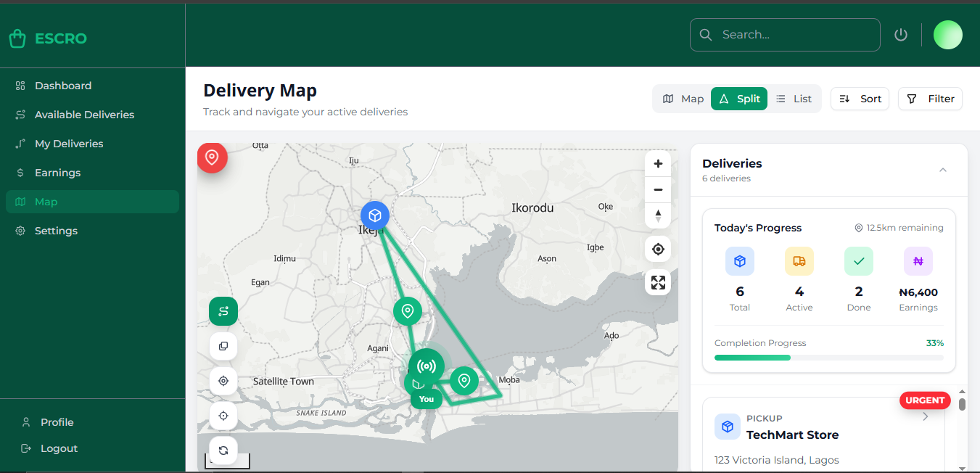Zoom in on the map with plus

[658, 164]
